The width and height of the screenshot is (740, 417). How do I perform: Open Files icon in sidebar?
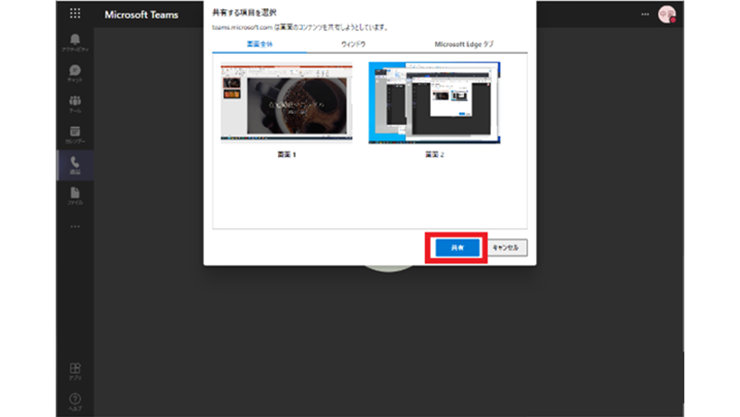click(75, 196)
